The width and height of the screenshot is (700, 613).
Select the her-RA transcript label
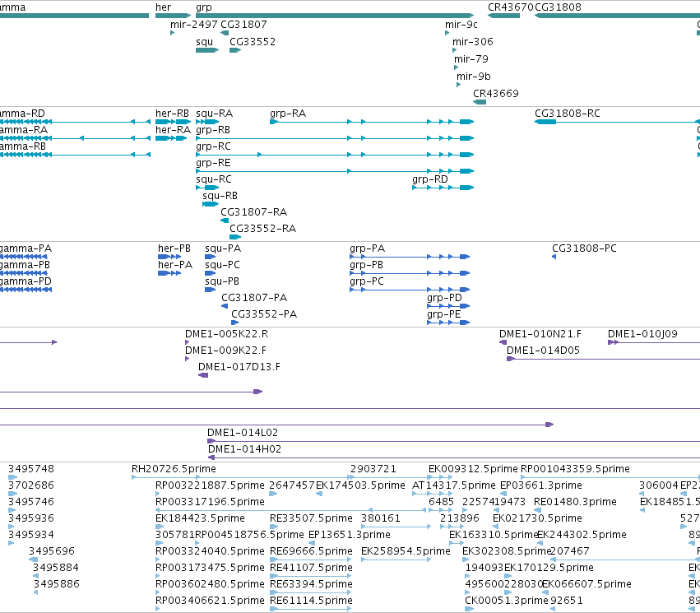[173, 130]
